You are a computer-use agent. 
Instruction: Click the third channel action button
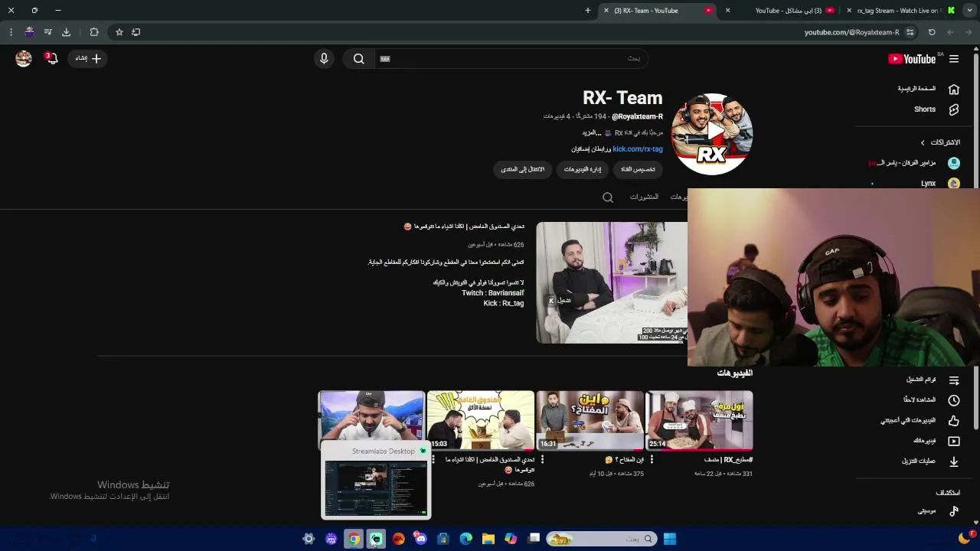click(522, 169)
